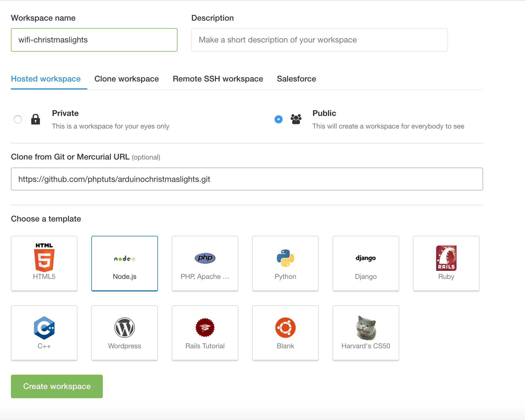This screenshot has width=525, height=420.
Task: Click the 'Python' template caption
Action: 285,277
